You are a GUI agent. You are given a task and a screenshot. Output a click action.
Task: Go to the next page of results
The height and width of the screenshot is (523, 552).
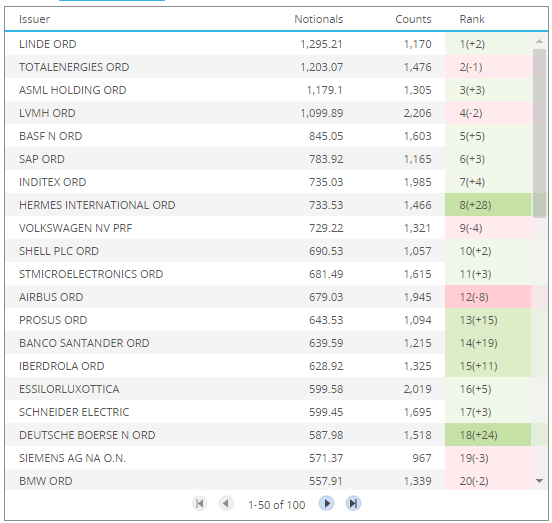327,504
